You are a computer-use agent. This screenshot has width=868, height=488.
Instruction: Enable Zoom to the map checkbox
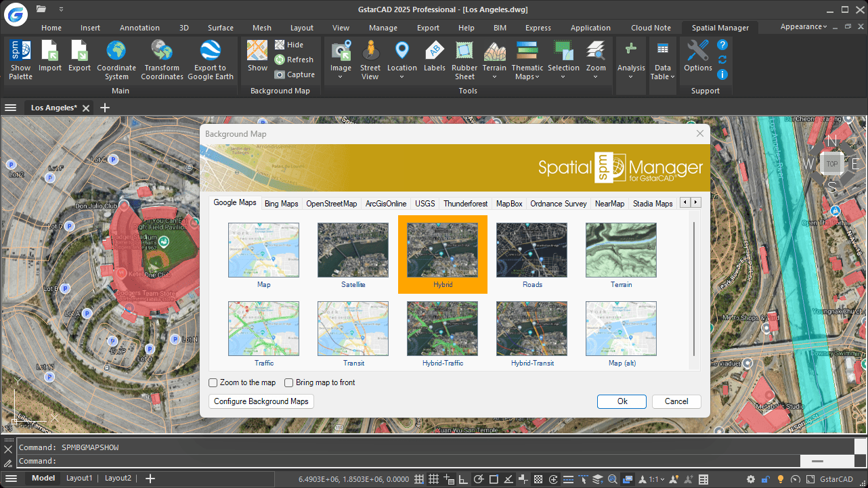tap(213, 382)
